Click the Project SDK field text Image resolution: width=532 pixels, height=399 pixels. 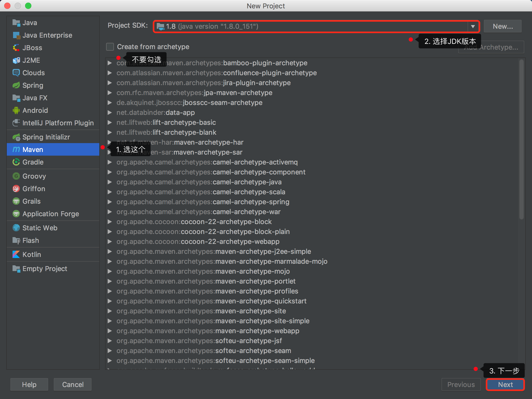212,26
